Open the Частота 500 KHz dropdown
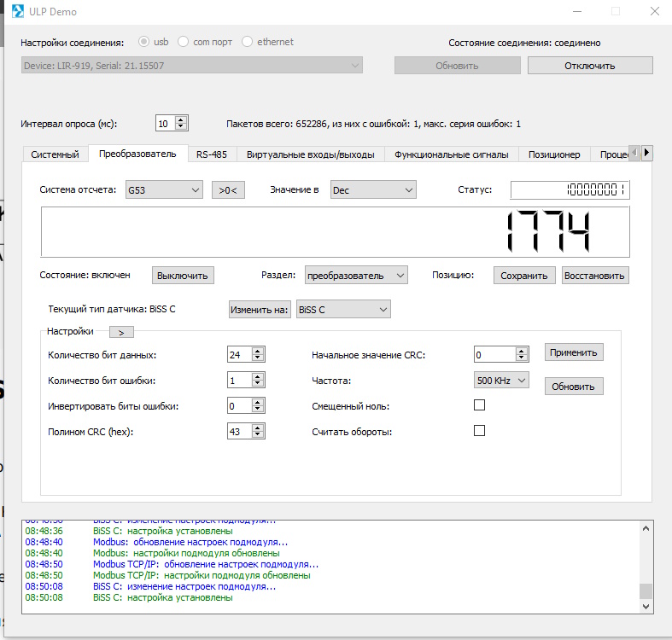Screen dimensions: 672x640 pyautogui.click(x=501, y=381)
